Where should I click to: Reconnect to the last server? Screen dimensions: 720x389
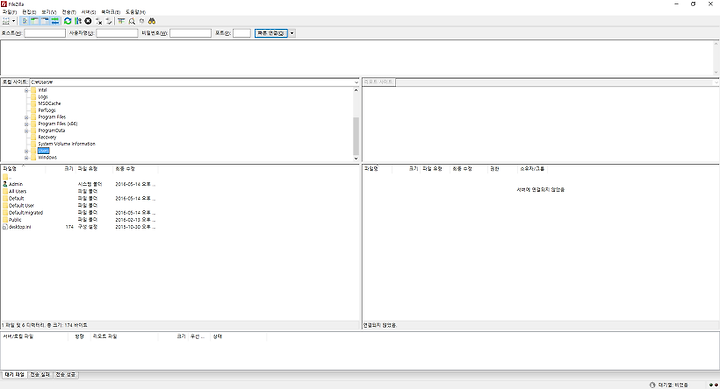(x=109, y=21)
